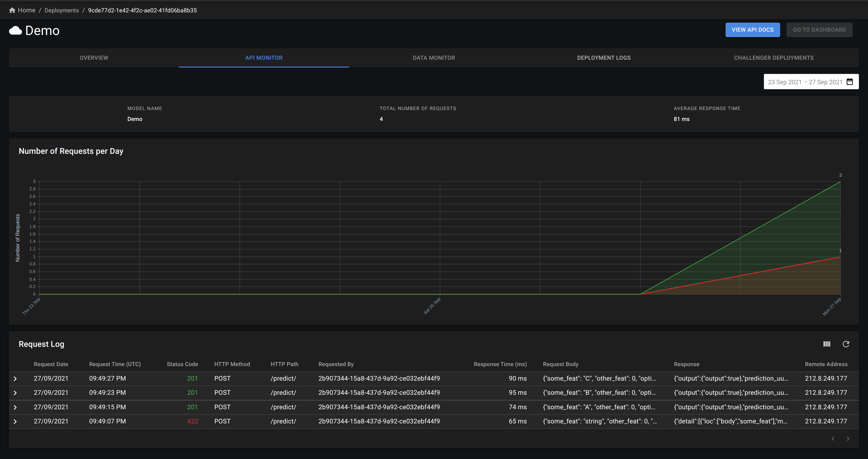The width and height of the screenshot is (868, 459).
Task: Toggle the Request Log column view icon
Action: pos(827,344)
